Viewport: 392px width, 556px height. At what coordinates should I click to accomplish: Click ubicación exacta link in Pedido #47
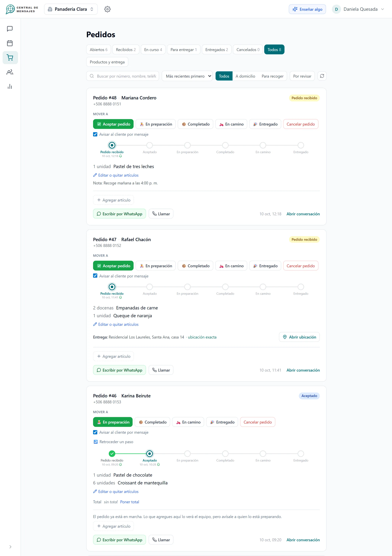coord(202,337)
